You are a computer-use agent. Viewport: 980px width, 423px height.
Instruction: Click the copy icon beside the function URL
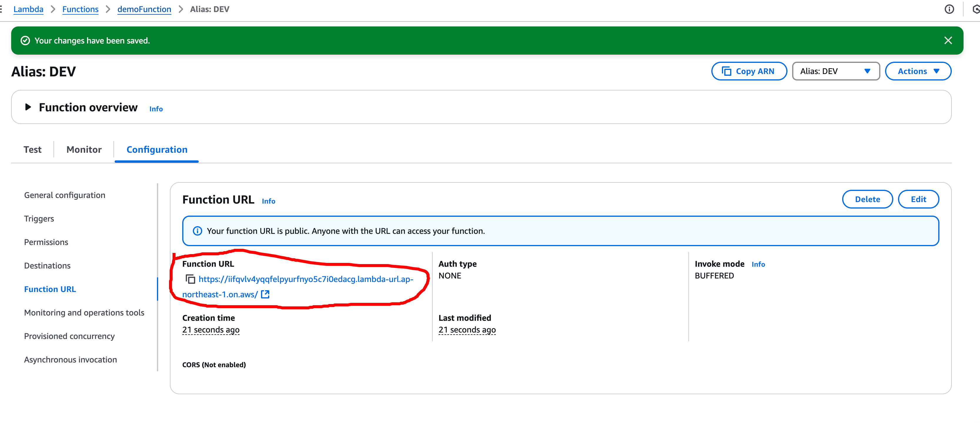coord(190,279)
